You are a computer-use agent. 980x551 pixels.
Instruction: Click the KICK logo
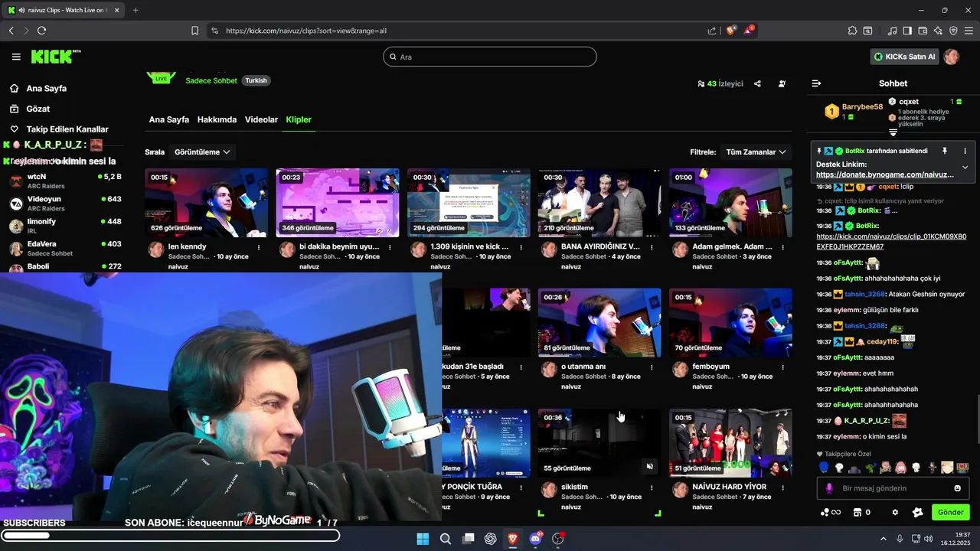pos(55,57)
